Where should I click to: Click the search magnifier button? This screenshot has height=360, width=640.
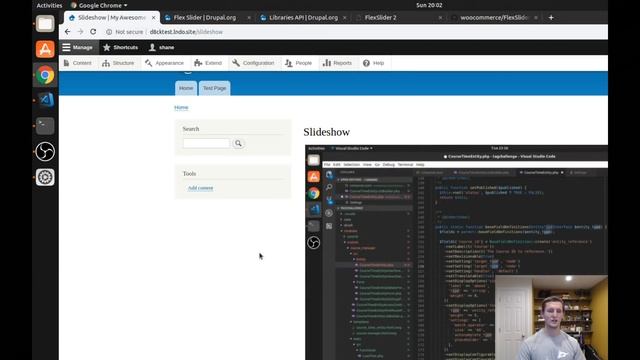[x=238, y=143]
